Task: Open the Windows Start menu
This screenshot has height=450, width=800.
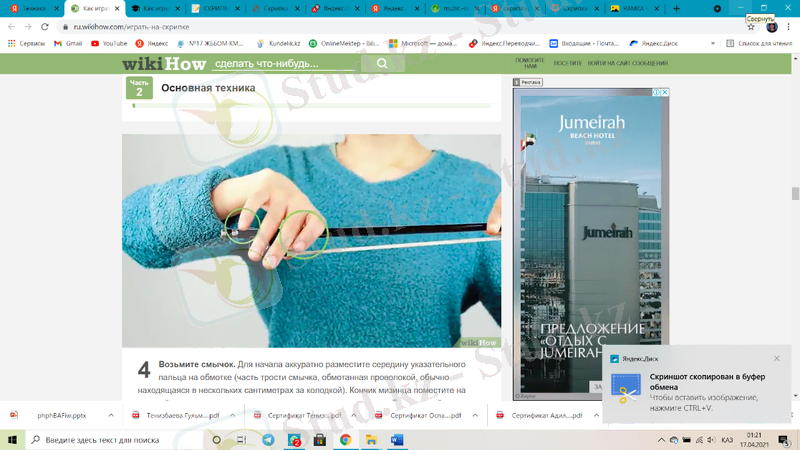Action: click(12, 440)
